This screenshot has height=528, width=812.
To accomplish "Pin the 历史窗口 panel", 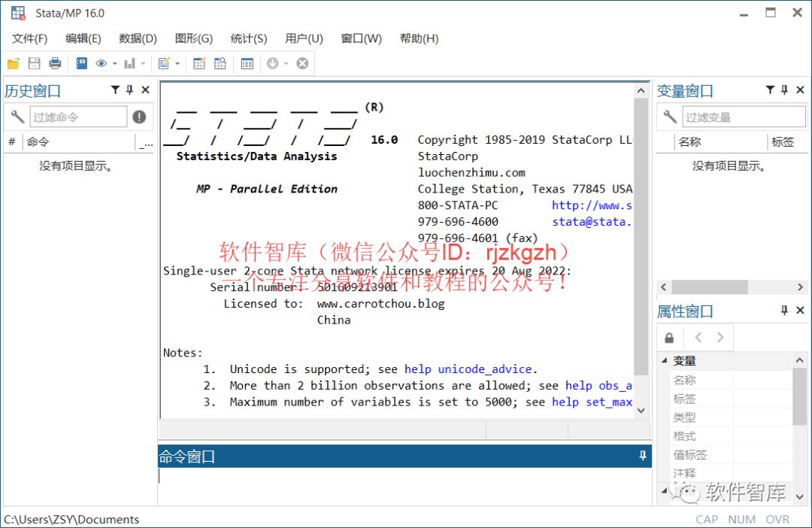I will (130, 90).
